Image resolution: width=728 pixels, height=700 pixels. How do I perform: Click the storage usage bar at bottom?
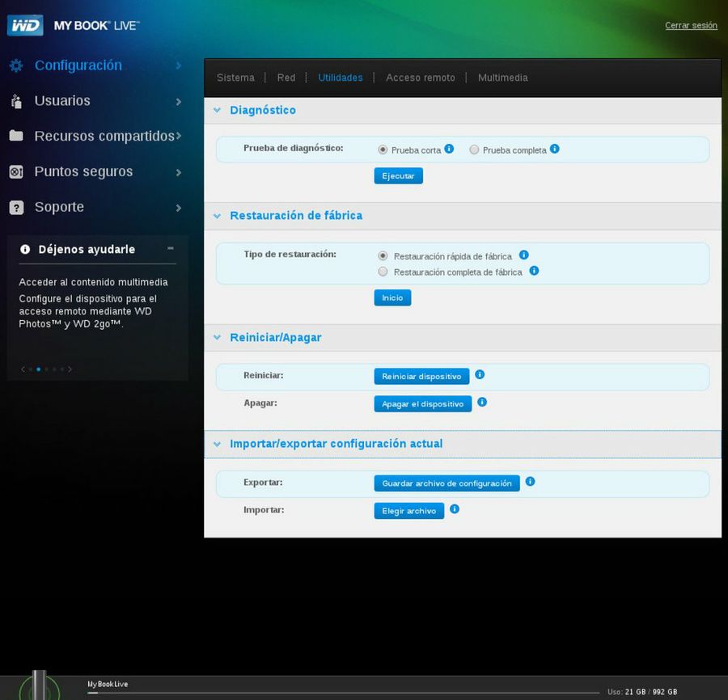348,693
